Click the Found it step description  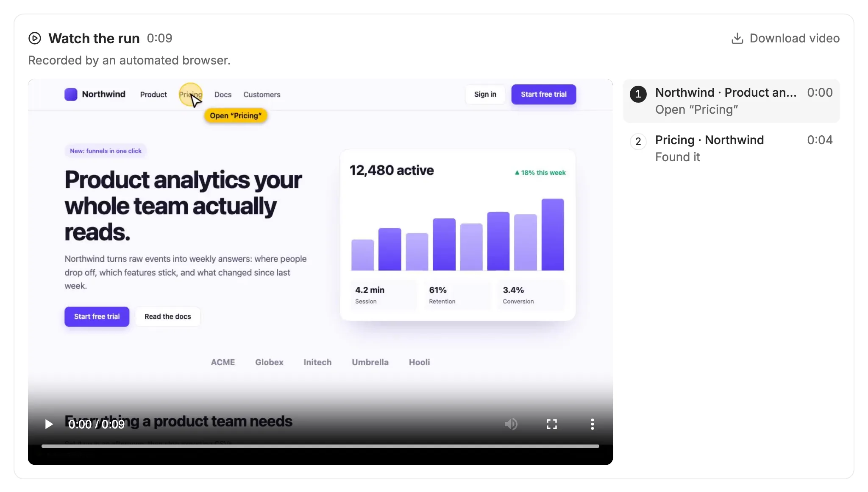(677, 157)
